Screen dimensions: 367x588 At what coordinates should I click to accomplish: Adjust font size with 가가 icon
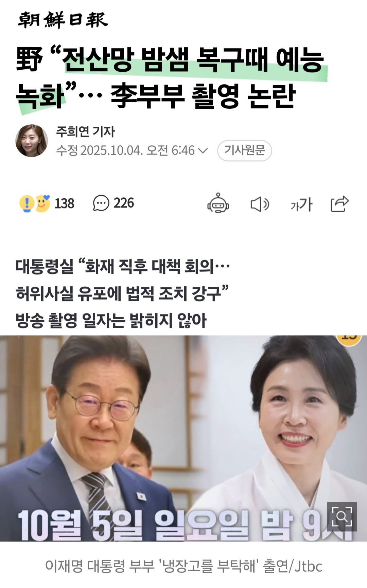pyautogui.click(x=301, y=204)
